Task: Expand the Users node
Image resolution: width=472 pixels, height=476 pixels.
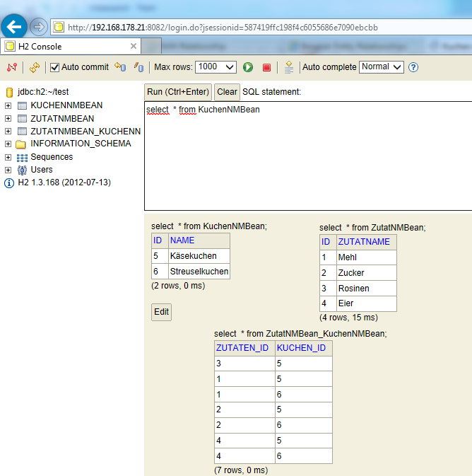Action: 8,170
